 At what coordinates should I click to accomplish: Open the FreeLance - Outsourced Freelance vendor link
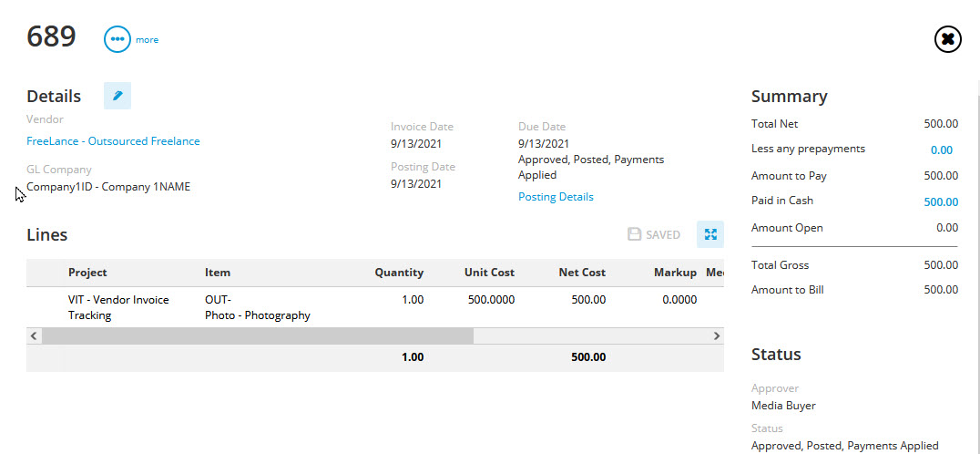point(113,141)
